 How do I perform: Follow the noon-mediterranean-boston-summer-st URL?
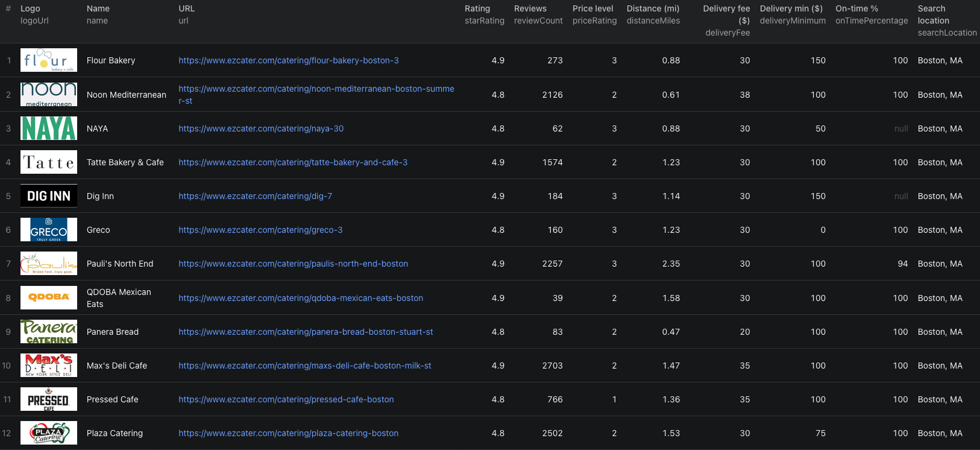(316, 95)
